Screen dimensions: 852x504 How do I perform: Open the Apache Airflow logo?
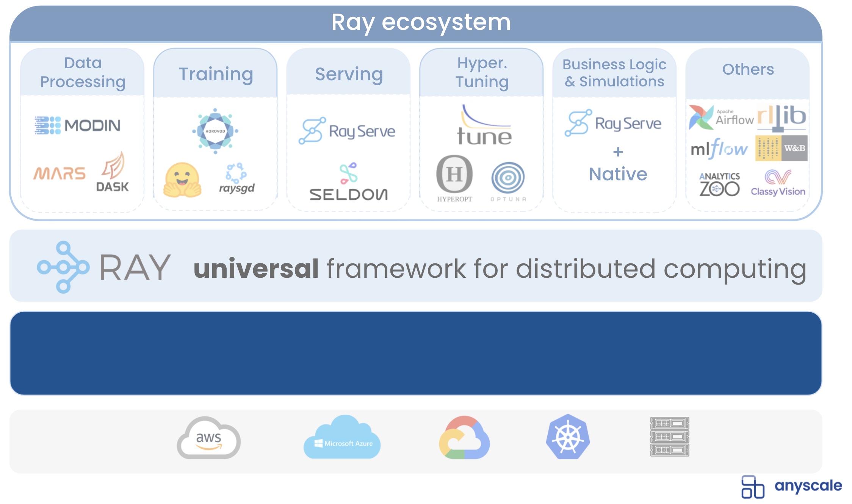point(721,117)
